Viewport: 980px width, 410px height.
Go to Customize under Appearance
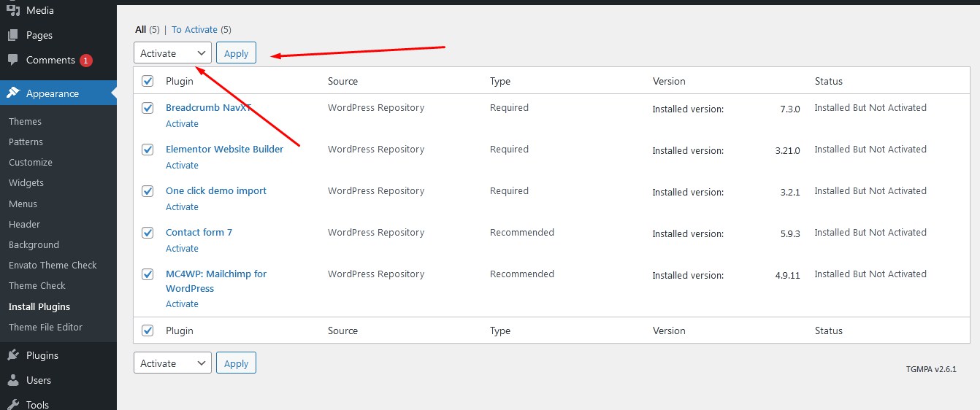31,162
